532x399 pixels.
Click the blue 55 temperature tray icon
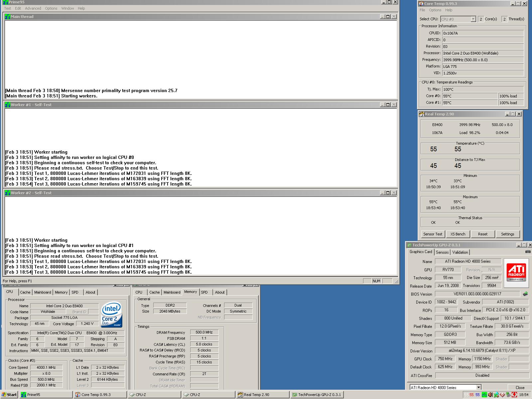coord(478,395)
